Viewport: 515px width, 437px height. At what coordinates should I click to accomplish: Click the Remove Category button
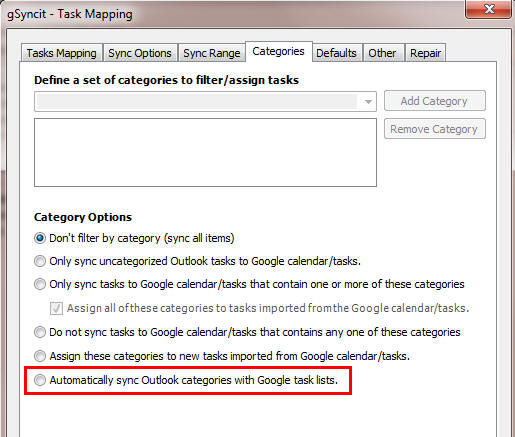(x=434, y=129)
